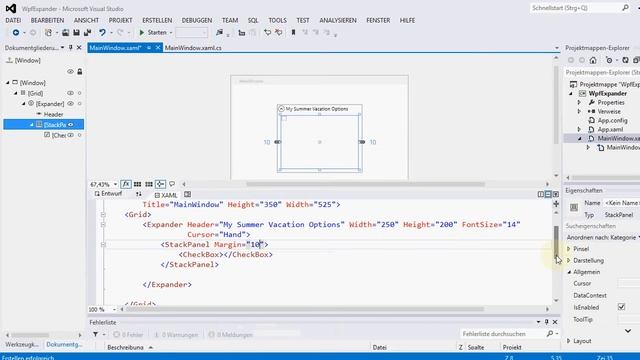Collapse the WpfExpander project node
Image resolution: width=640 pixels, height=360 pixels.
(571, 93)
